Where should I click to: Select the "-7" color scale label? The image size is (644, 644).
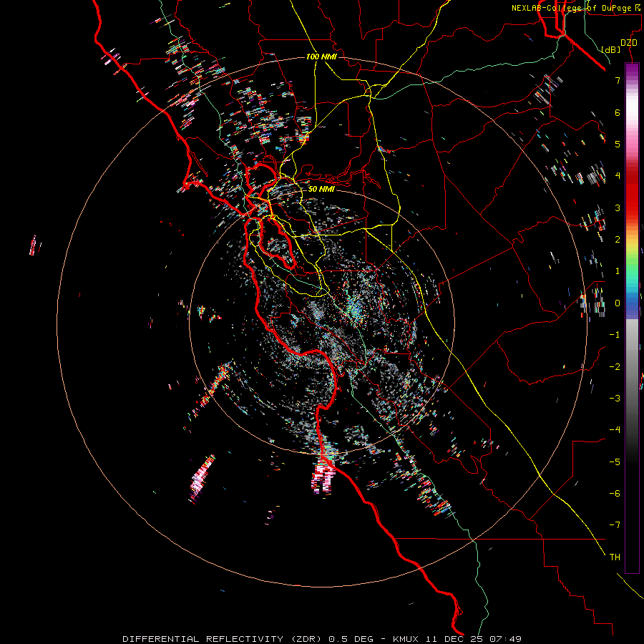pos(615,525)
